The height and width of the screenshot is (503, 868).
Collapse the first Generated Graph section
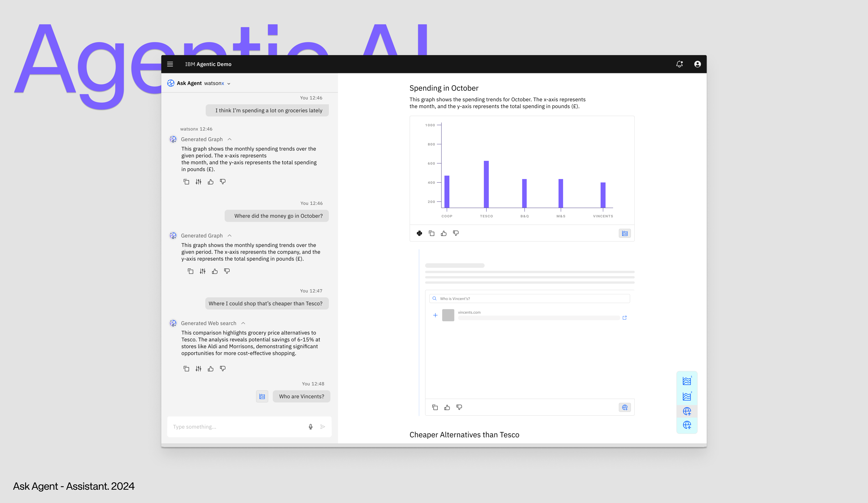tap(229, 139)
